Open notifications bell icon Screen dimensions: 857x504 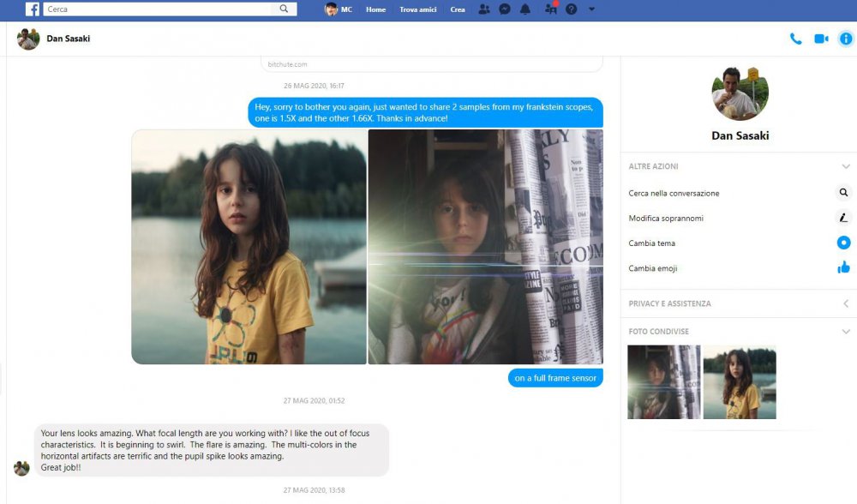click(x=525, y=9)
